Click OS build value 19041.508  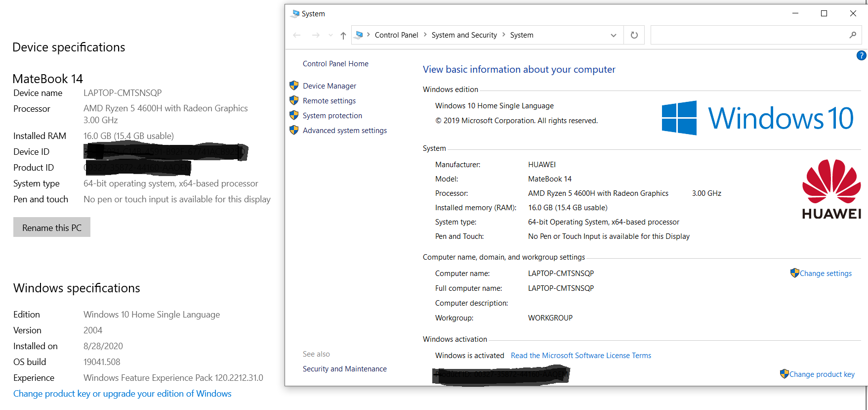pyautogui.click(x=102, y=362)
